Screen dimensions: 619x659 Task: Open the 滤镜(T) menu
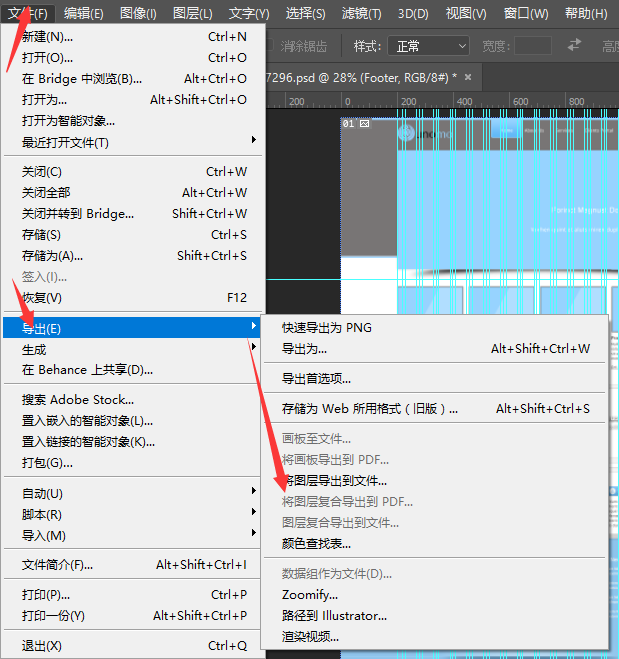[x=361, y=14]
